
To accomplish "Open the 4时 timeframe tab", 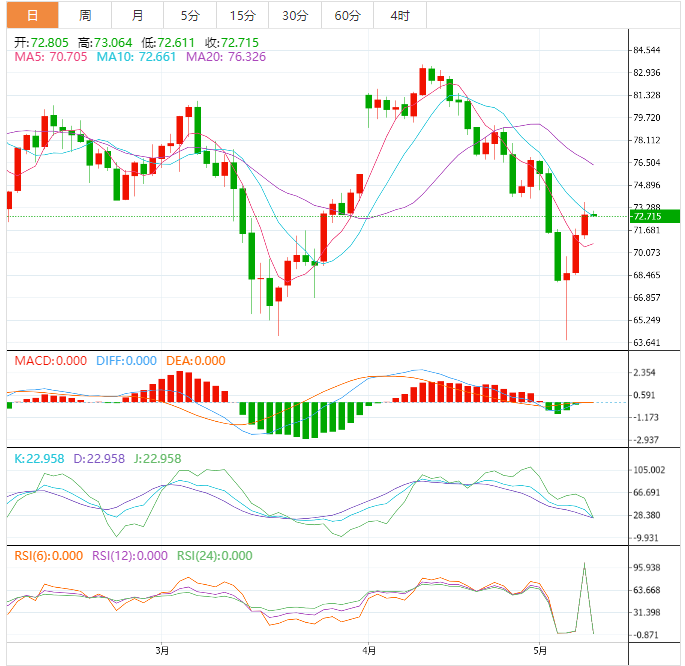I will click(400, 15).
